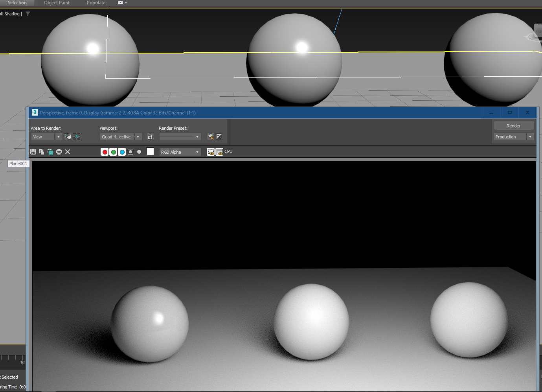Open the Render Preset dropdown
The height and width of the screenshot is (392, 542).
click(x=197, y=136)
